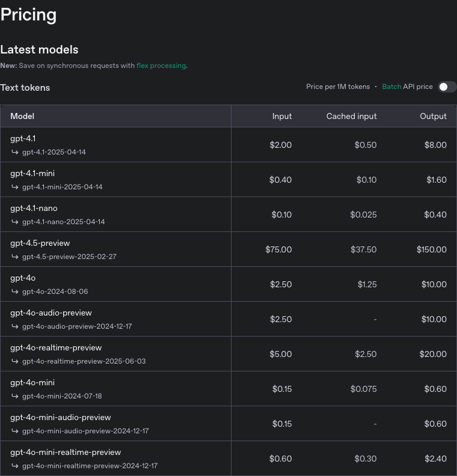Viewport: 457px width, 476px height.
Task: Select the gpt-4.5-preview model row title
Action: click(x=40, y=243)
